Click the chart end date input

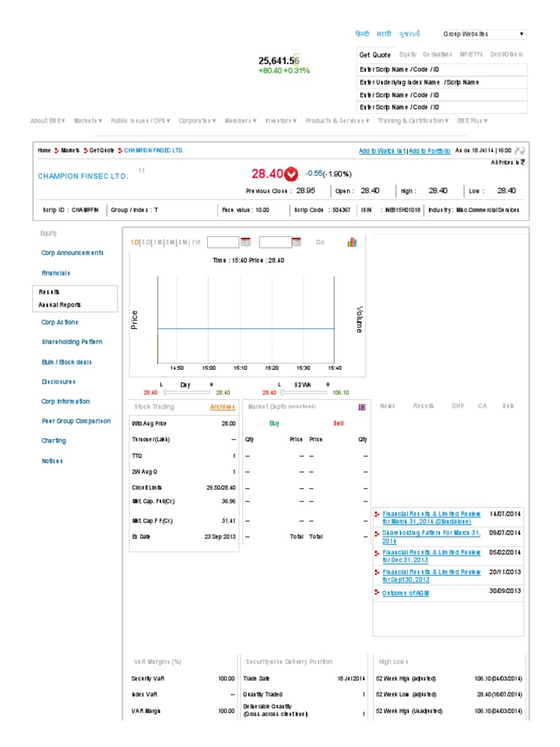275,242
